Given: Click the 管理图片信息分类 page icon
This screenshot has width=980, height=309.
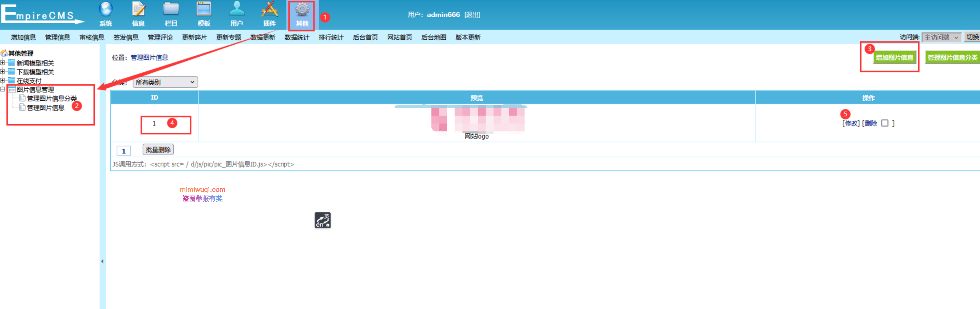Looking at the screenshot, I should 23,98.
